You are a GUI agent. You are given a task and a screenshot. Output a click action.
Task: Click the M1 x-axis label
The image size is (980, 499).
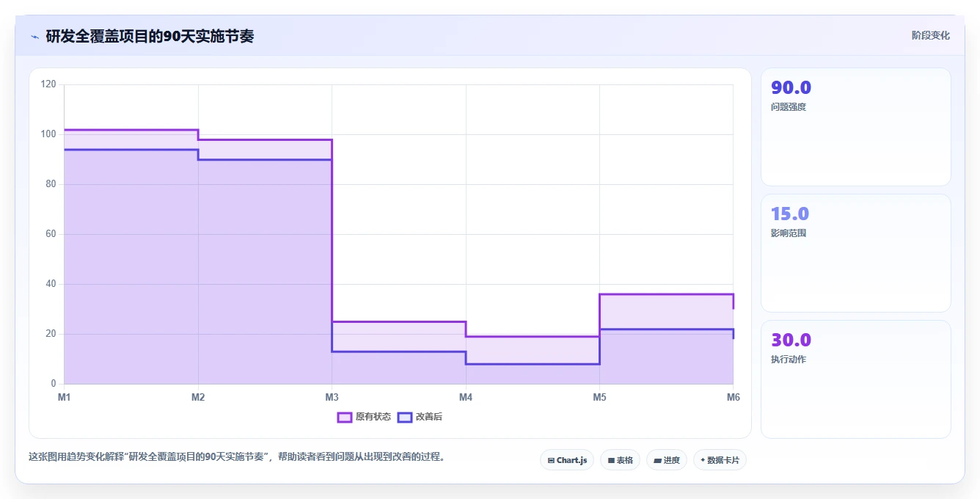click(x=65, y=397)
